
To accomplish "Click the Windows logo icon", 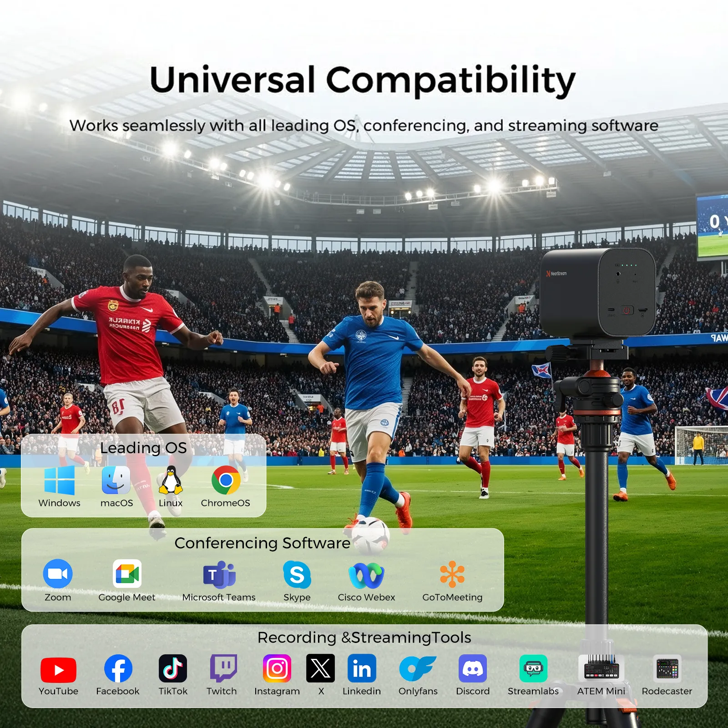I will coord(60,480).
